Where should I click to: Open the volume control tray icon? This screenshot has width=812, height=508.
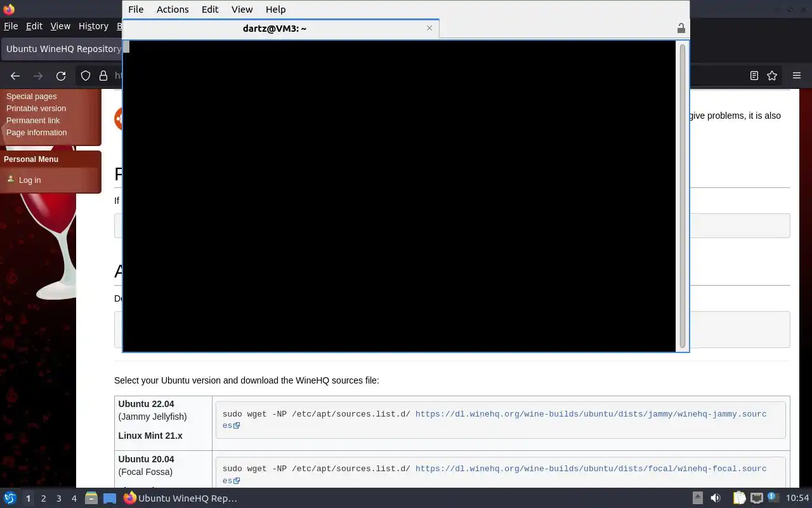point(715,498)
